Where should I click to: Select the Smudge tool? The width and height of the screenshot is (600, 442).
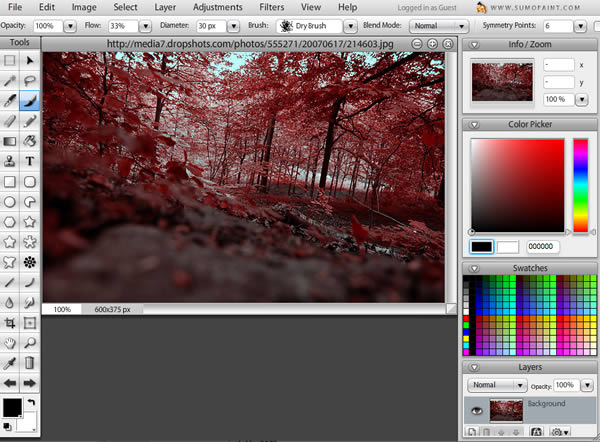pyautogui.click(x=29, y=303)
